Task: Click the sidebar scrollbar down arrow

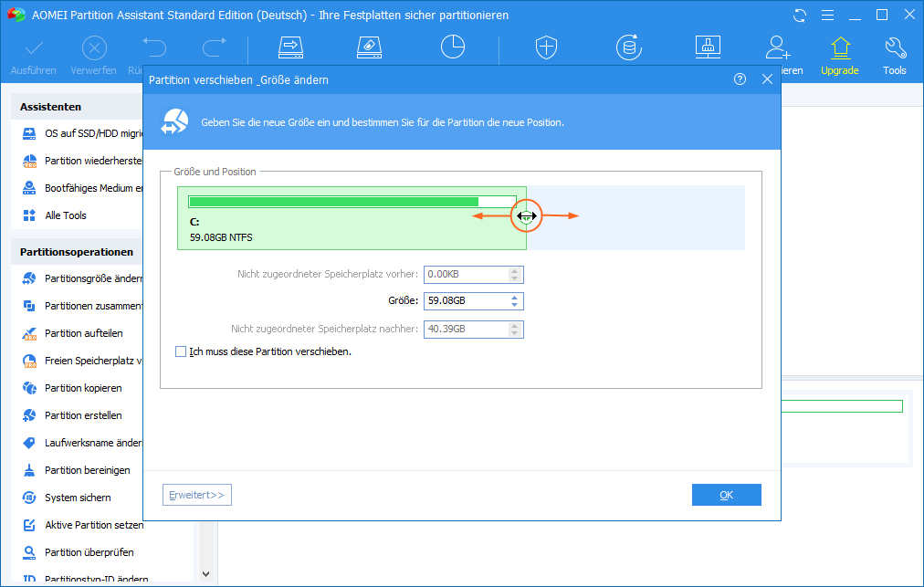Action: point(205,574)
